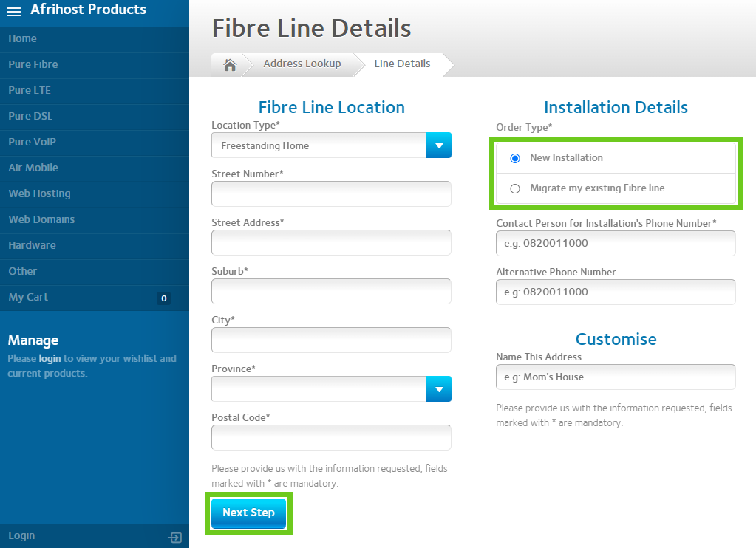Viewport: 756px width, 548px height.
Task: Choose Migrate my existing Fibre line
Action: (x=515, y=188)
